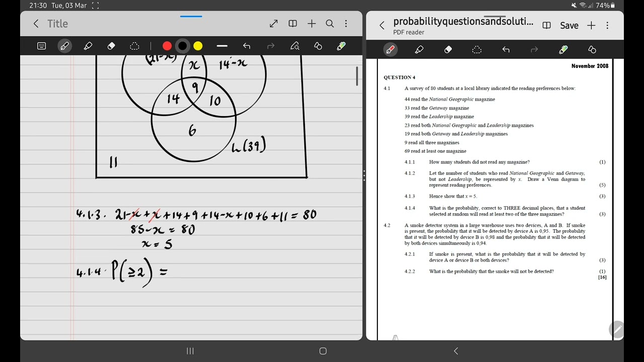Save the annotated PDF
644x362 pixels.
(569, 25)
